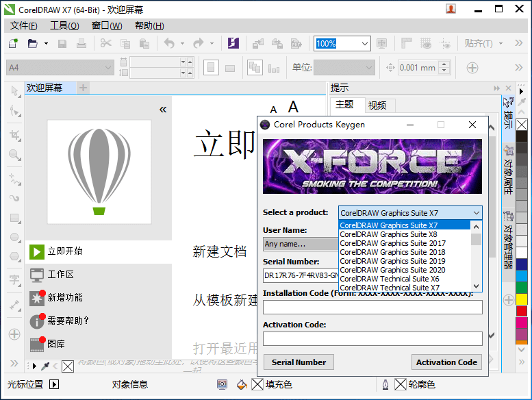
Task: Click the full-screen preview icon beside zoom
Action: (381, 43)
